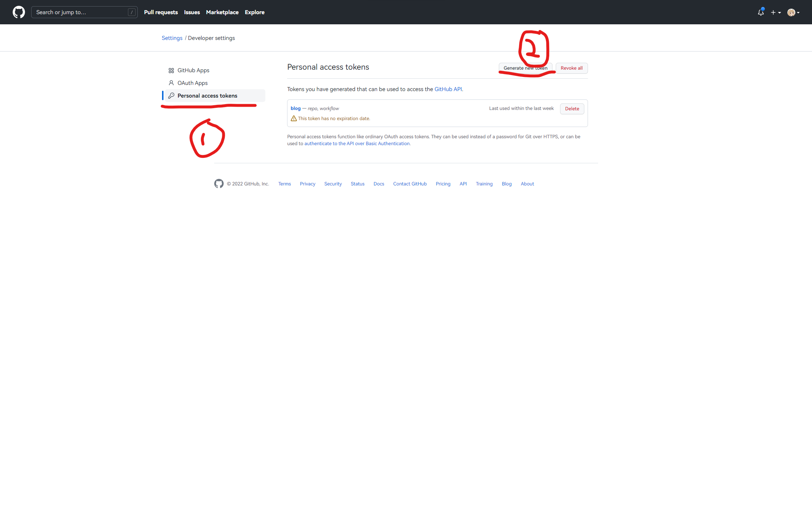This screenshot has width=812, height=508.
Task: Click '© 2022 GitHub, Inc.' footer text
Action: coord(248,184)
